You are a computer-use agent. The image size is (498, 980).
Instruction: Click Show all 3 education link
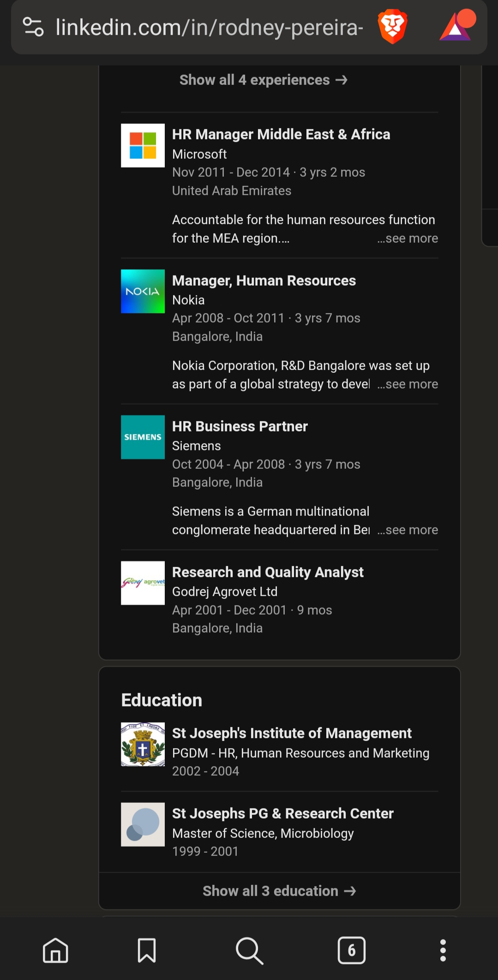pyautogui.click(x=279, y=891)
